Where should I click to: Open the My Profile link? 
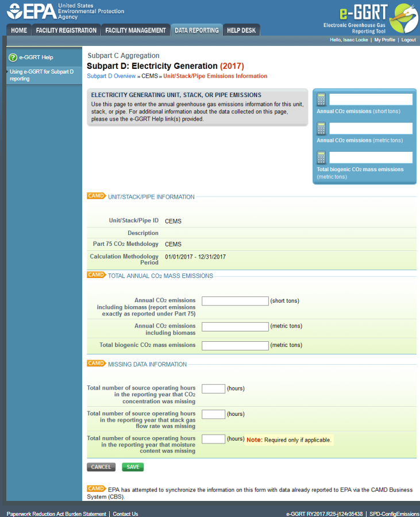[384, 40]
